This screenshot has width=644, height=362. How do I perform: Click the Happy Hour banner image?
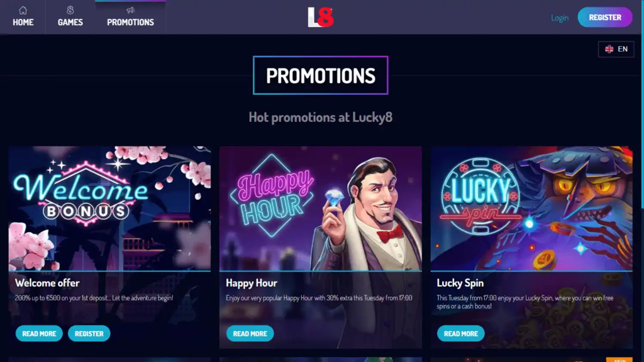(x=320, y=209)
